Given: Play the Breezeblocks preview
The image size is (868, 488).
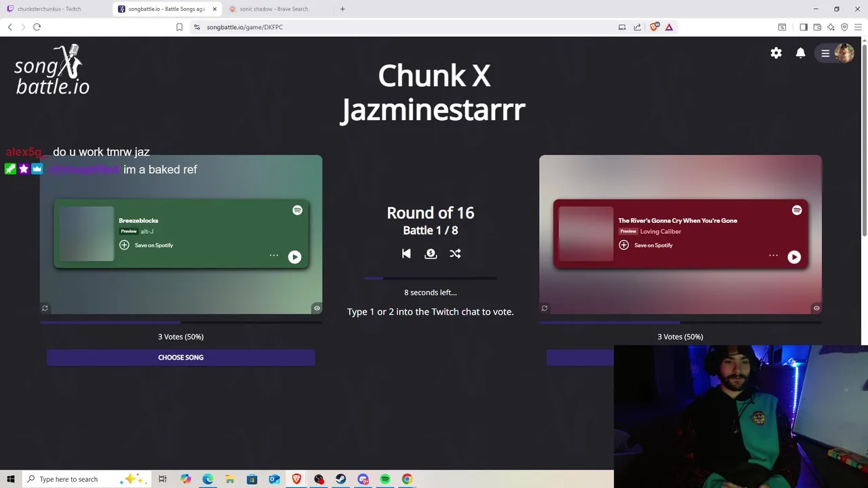Looking at the screenshot, I should pyautogui.click(x=294, y=257).
